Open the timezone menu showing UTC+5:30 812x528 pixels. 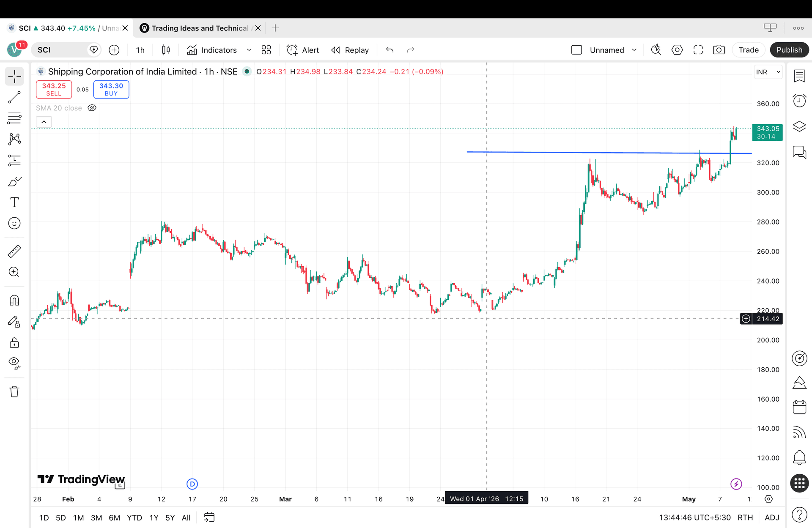point(695,517)
